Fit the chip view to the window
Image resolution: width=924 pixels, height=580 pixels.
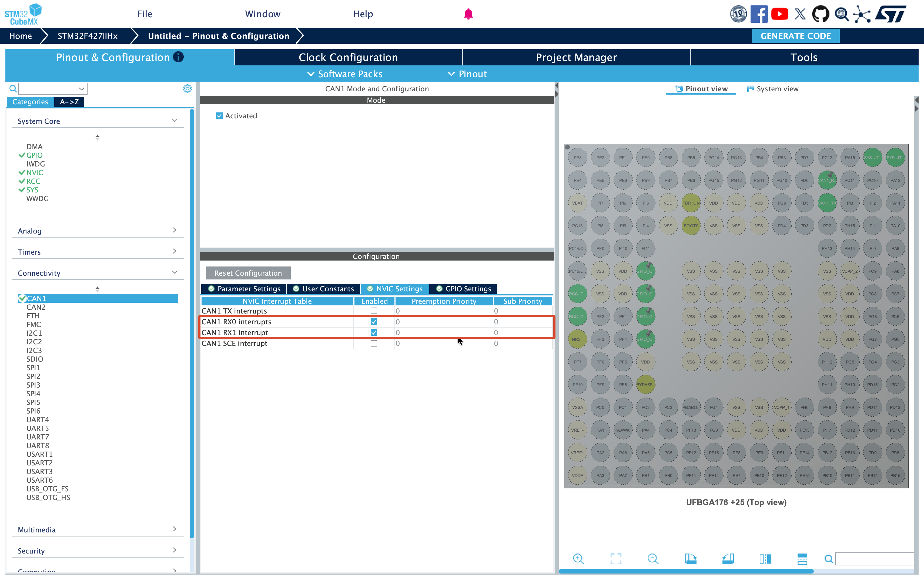pos(616,559)
